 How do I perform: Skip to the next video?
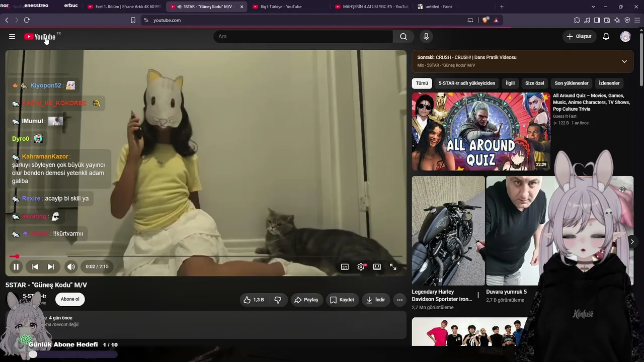coord(51,267)
